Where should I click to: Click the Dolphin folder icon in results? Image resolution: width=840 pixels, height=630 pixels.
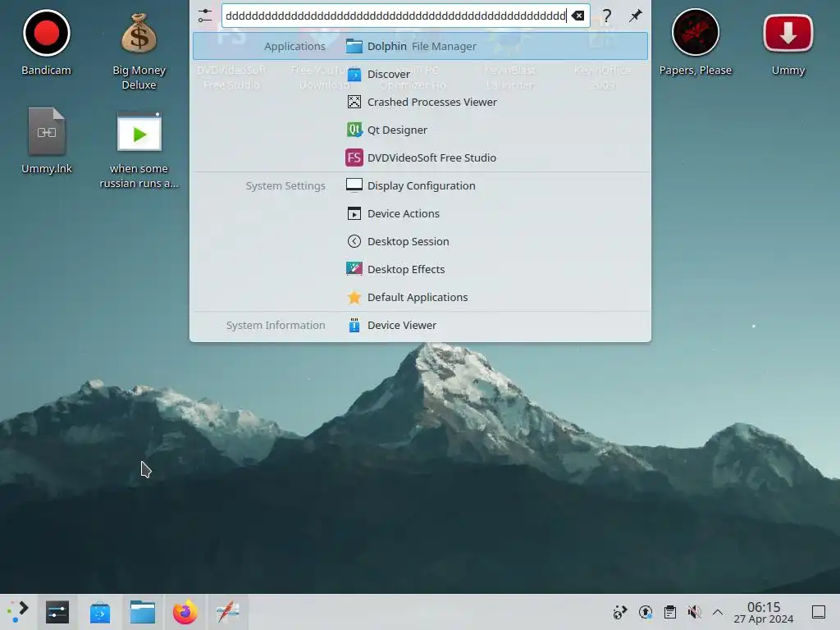[354, 46]
